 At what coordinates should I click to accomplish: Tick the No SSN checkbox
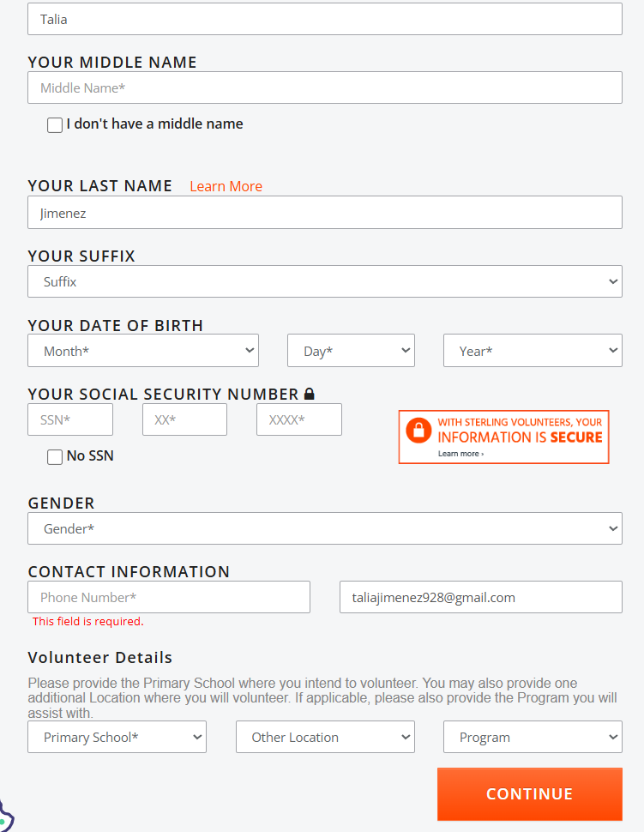pyautogui.click(x=55, y=457)
